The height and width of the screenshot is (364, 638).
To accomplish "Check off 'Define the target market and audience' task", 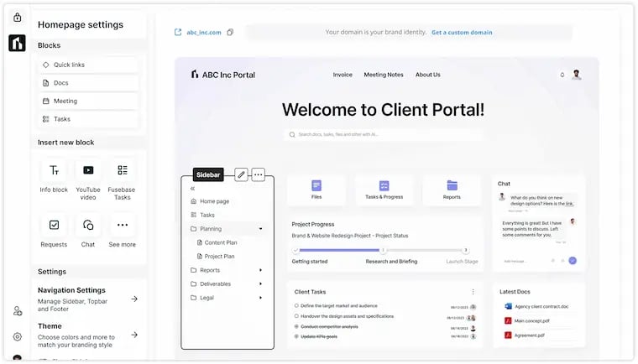I will coord(296,305).
